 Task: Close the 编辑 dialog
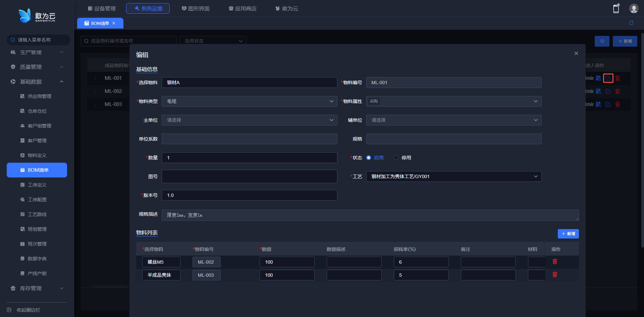(576, 53)
